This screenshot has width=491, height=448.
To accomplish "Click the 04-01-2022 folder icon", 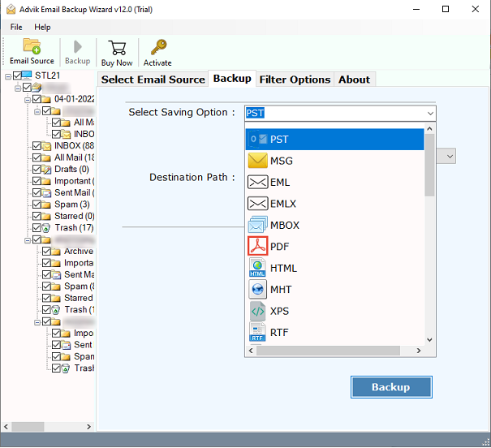I will [46, 99].
